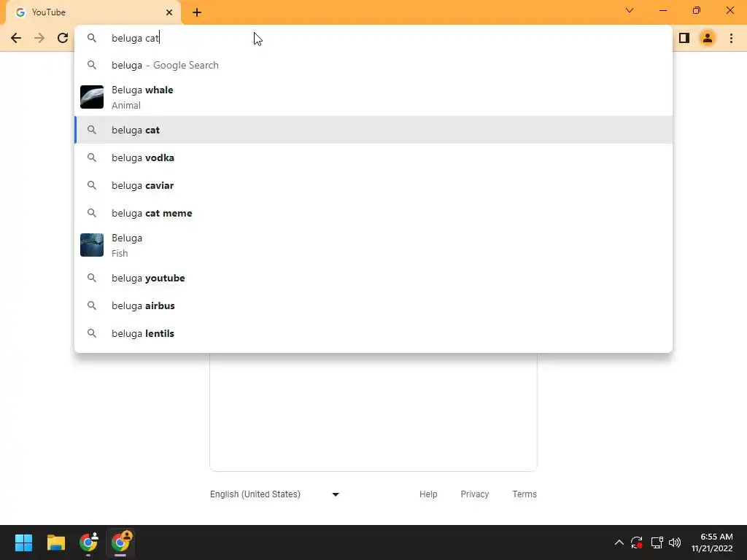Viewport: 747px width, 560px height.
Task: Choose 'beluga - Google Search' suggestion
Action: click(x=373, y=65)
